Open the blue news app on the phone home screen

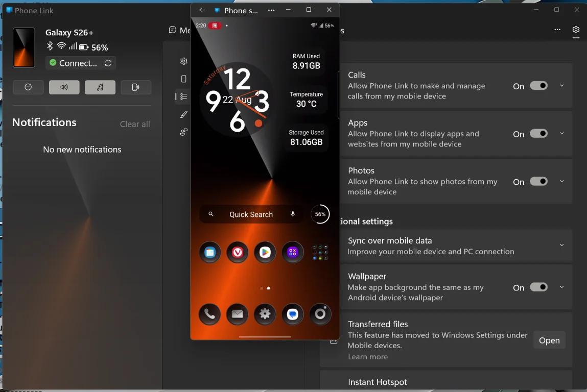(x=209, y=253)
